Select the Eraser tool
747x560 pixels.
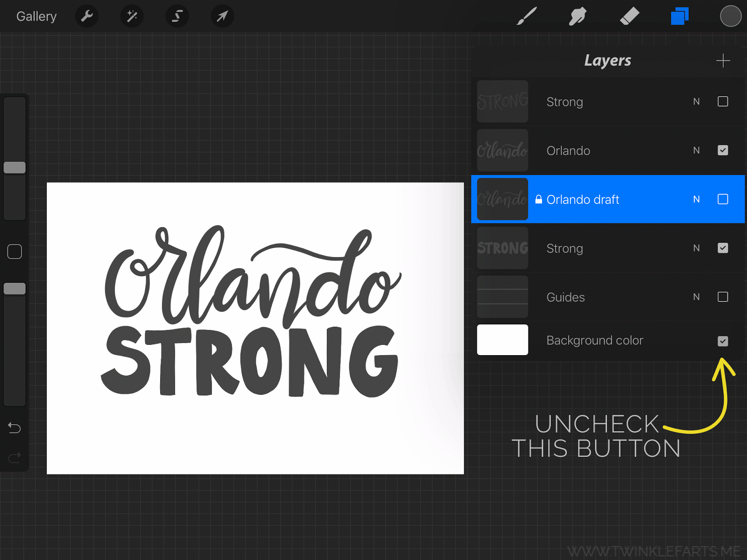[x=629, y=16]
